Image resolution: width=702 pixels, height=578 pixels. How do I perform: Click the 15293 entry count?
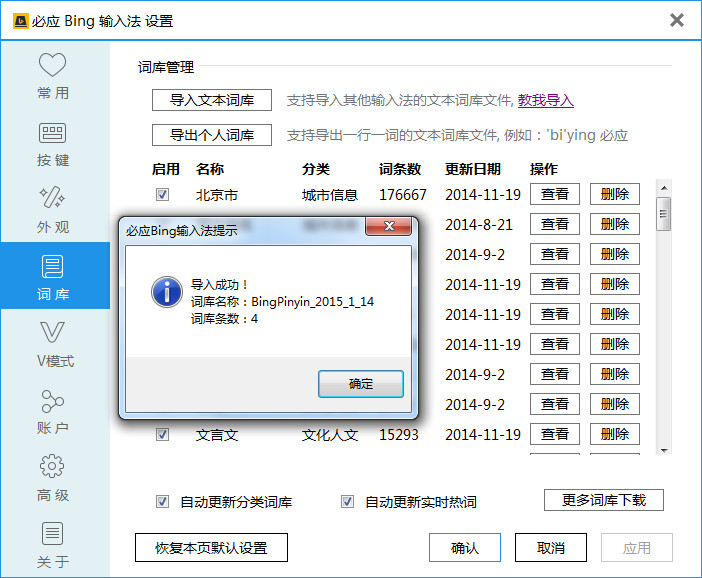tap(398, 435)
